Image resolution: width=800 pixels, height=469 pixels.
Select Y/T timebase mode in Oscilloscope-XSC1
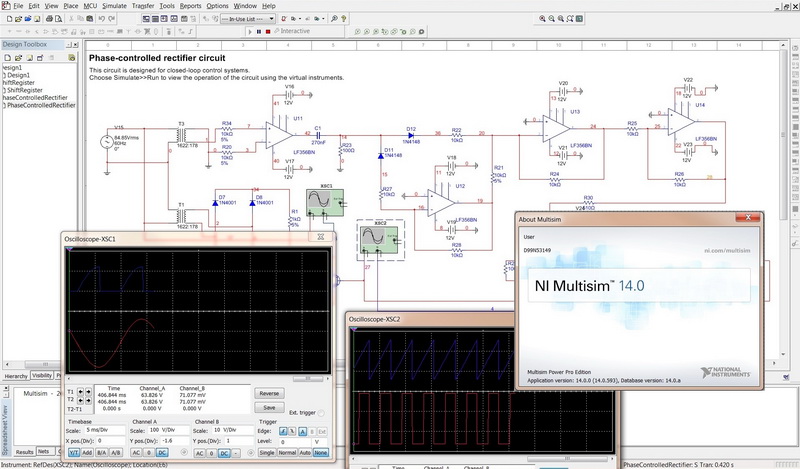74,453
